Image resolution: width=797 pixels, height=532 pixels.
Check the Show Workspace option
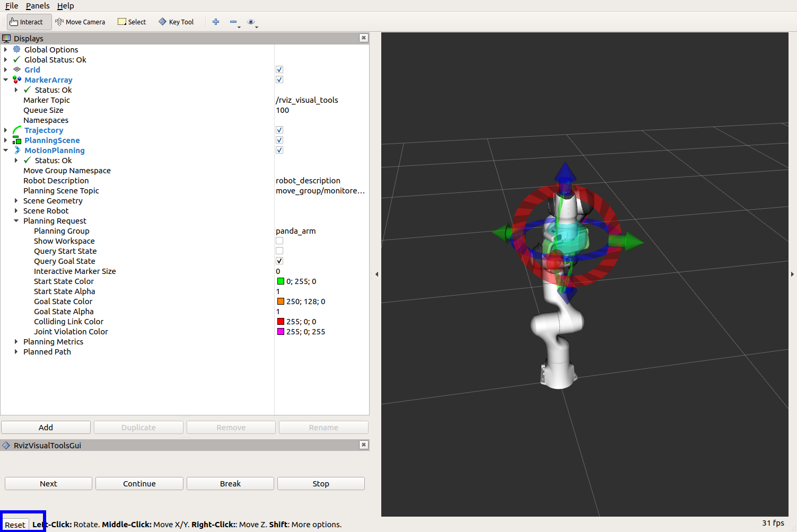[279, 241]
